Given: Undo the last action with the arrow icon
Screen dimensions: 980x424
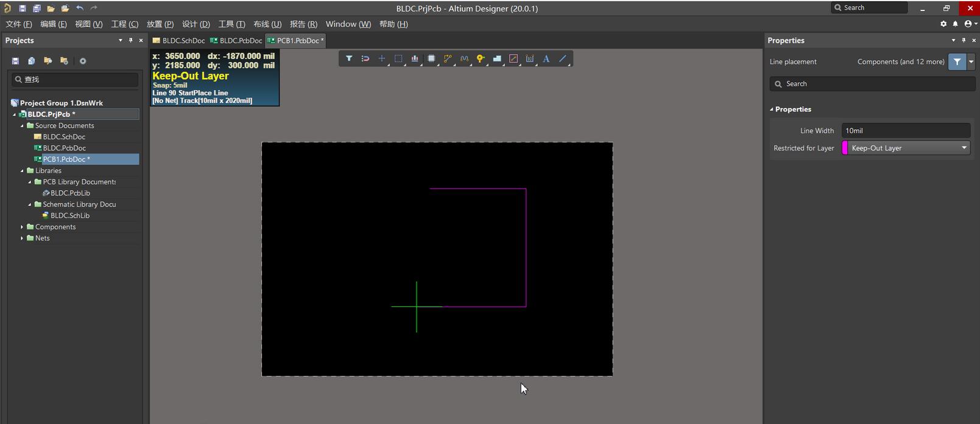Looking at the screenshot, I should pos(80,8).
